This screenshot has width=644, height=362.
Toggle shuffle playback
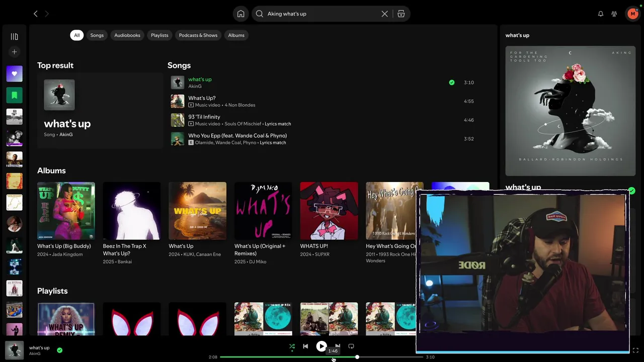click(292, 346)
